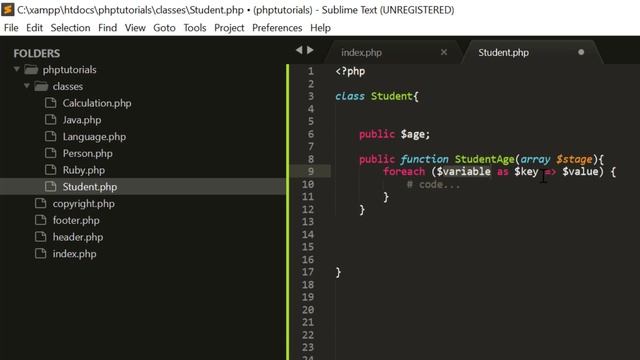The width and height of the screenshot is (640, 360).
Task: Open the Edit menu
Action: tap(34, 28)
